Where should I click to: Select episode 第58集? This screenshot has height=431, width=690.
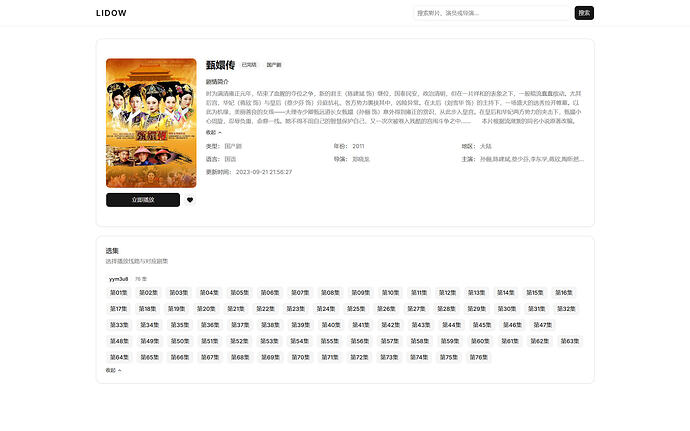coord(420,341)
